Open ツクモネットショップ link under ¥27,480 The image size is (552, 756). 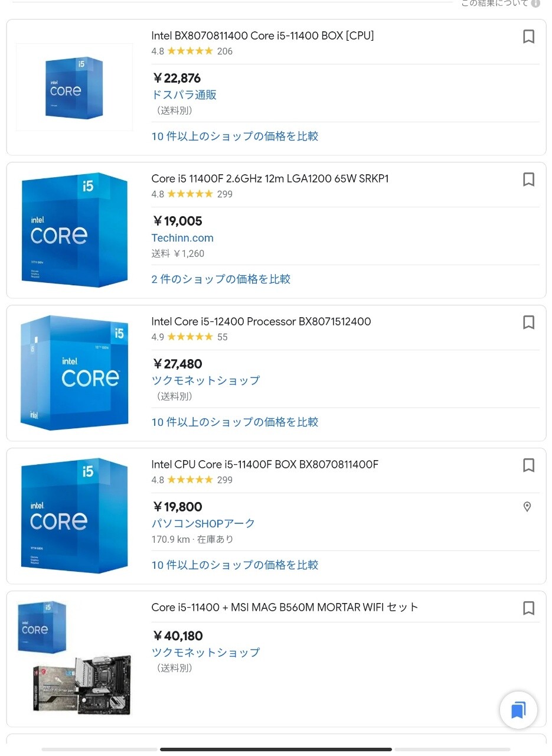pos(205,381)
